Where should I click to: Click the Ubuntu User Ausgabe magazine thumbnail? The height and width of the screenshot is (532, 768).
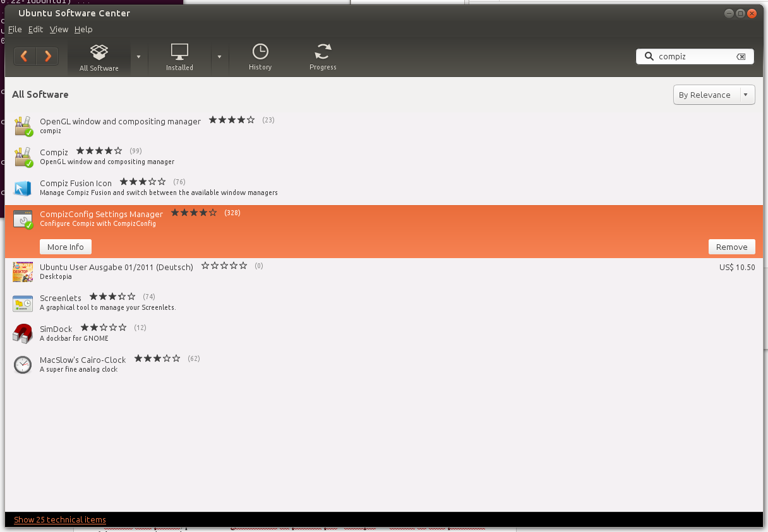click(23, 271)
